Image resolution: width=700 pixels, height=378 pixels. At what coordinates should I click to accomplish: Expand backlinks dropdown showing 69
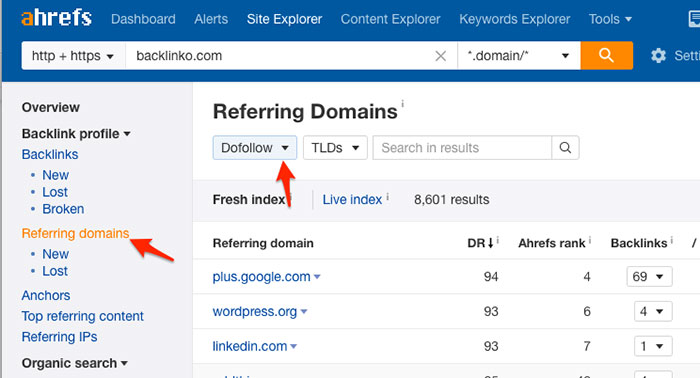(649, 277)
